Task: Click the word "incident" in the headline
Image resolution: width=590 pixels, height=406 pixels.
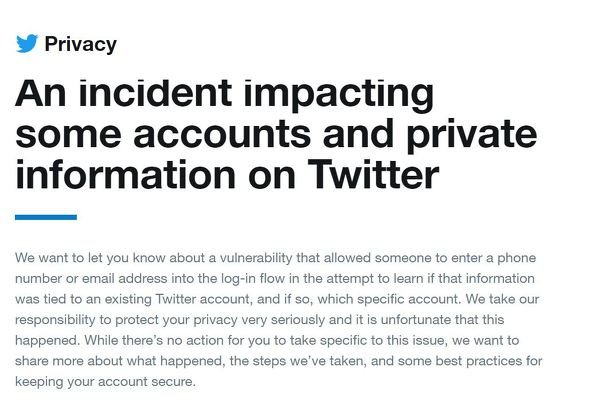Action: (155, 93)
